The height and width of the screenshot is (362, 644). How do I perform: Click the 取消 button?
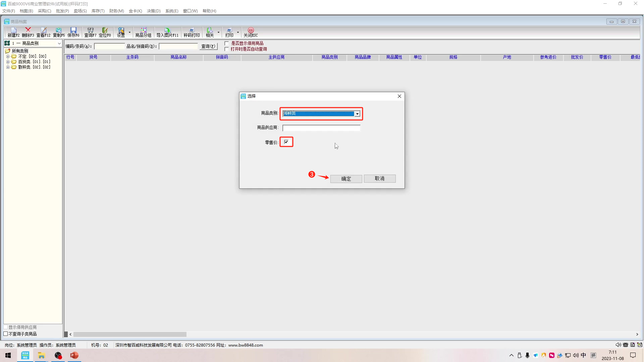pos(379,179)
